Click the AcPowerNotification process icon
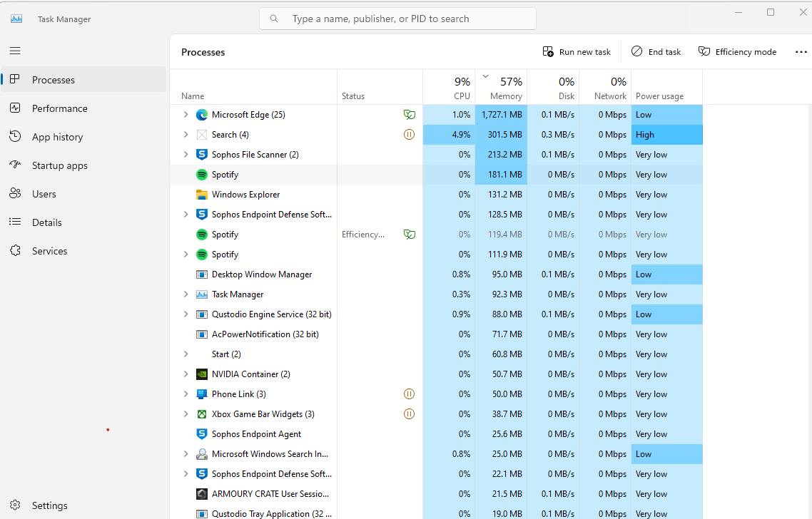812x519 pixels. [202, 334]
